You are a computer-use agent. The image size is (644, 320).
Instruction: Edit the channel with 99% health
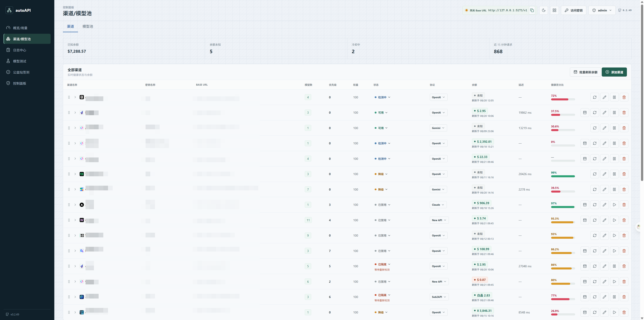[x=604, y=174]
